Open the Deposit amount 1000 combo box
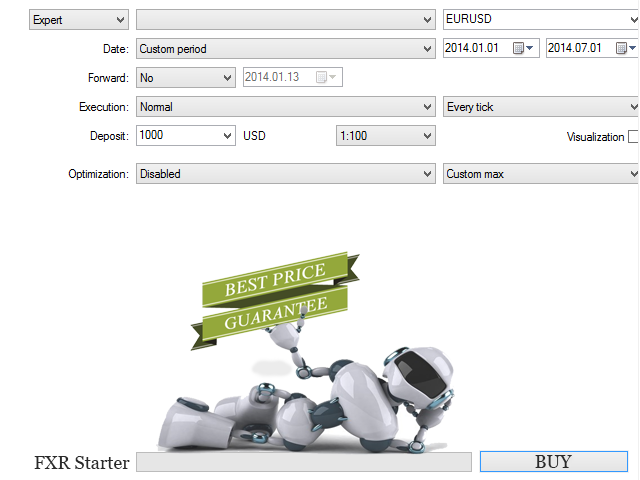 [x=186, y=135]
